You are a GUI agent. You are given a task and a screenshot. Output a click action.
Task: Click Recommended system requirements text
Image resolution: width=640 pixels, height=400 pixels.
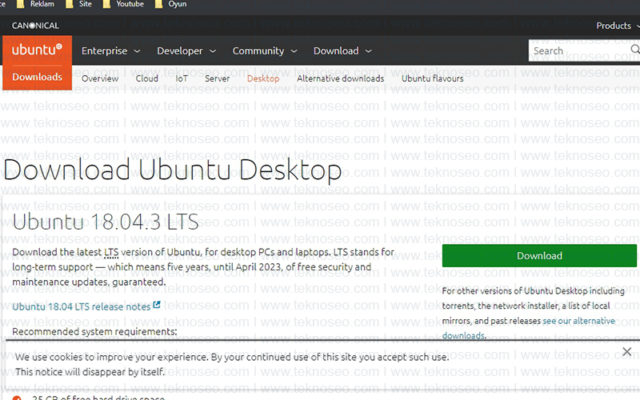coord(95,331)
